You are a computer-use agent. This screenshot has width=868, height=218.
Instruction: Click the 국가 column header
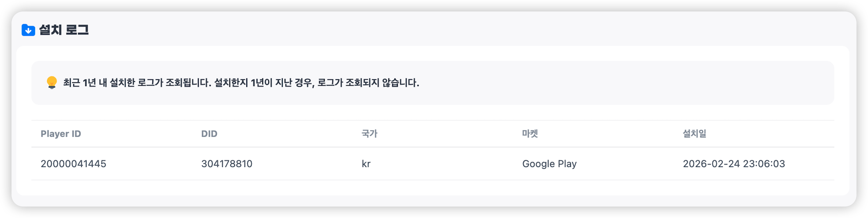pos(369,134)
